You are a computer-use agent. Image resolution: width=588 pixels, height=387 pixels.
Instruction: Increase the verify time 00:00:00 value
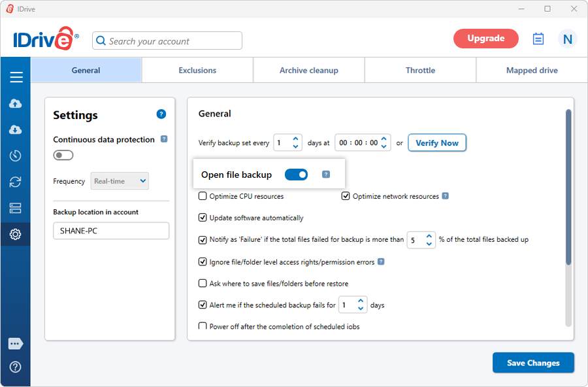click(x=384, y=139)
